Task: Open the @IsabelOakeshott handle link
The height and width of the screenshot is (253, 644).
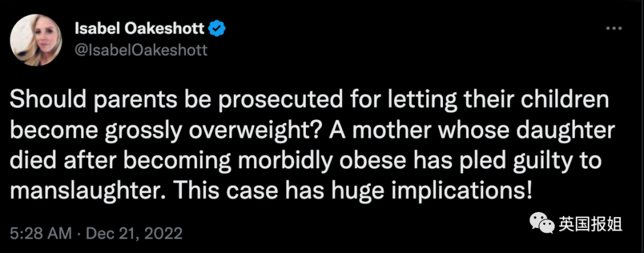Action: coord(141,50)
